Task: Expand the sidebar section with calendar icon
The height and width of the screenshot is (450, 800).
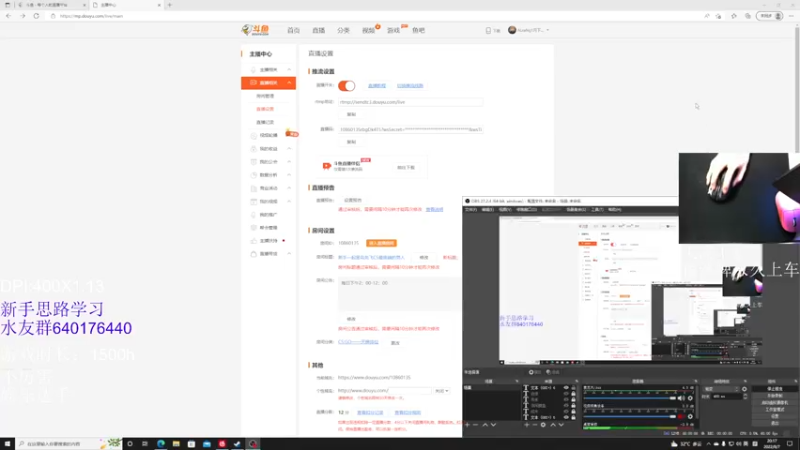Action: tap(289, 202)
